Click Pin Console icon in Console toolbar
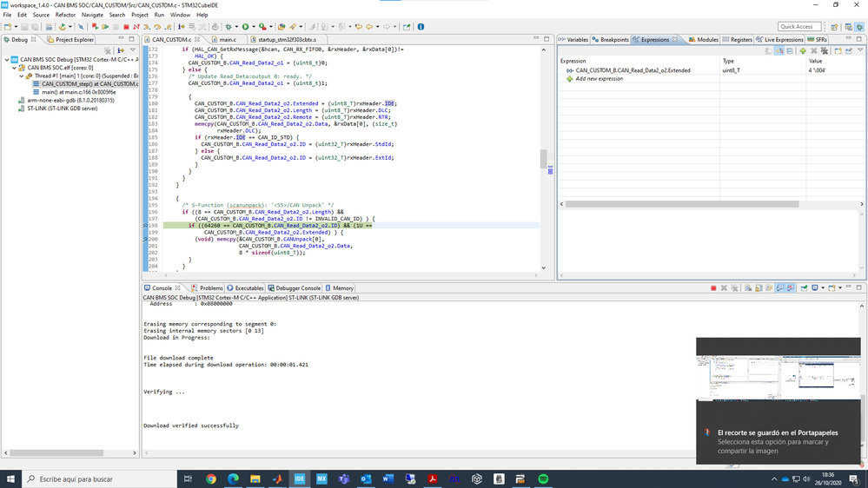 click(804, 287)
